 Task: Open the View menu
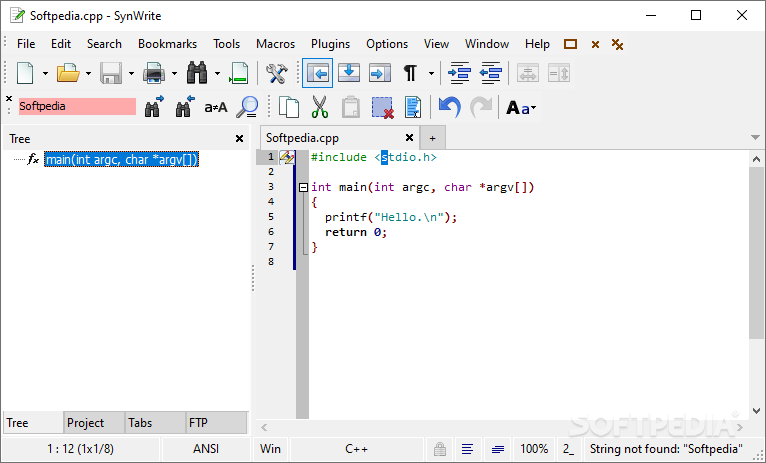point(436,44)
